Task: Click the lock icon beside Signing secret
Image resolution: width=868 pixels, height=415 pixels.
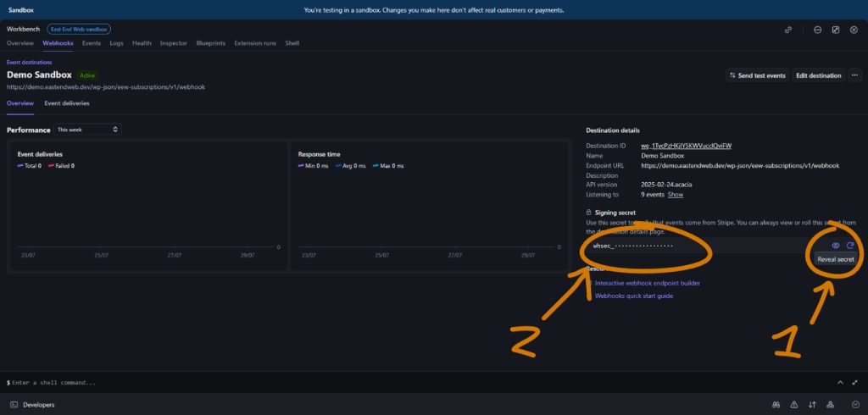Action: [x=589, y=213]
